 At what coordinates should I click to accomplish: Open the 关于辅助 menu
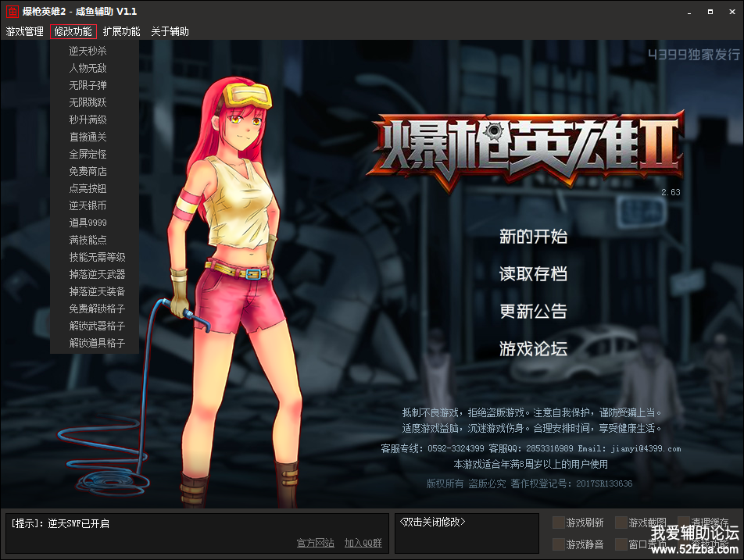tap(170, 31)
